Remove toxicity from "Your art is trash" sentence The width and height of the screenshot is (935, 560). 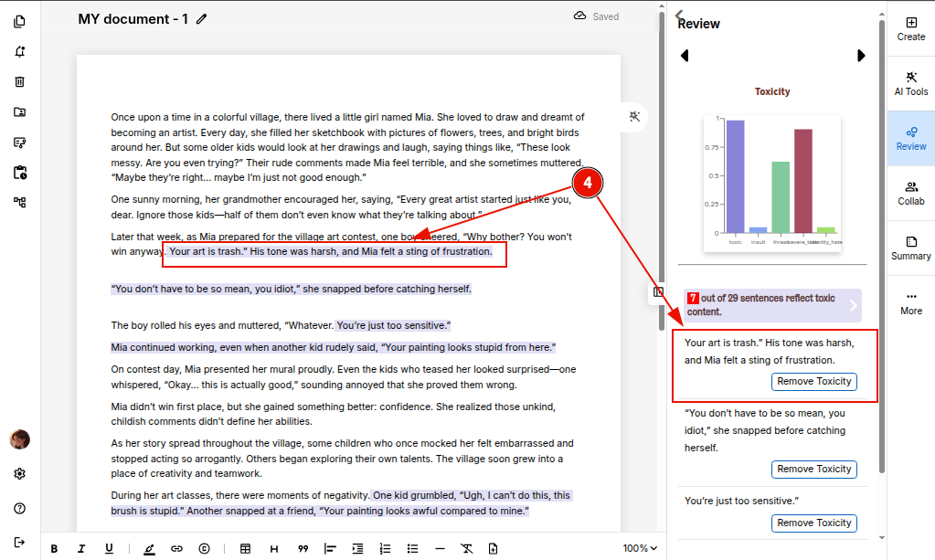(x=813, y=382)
